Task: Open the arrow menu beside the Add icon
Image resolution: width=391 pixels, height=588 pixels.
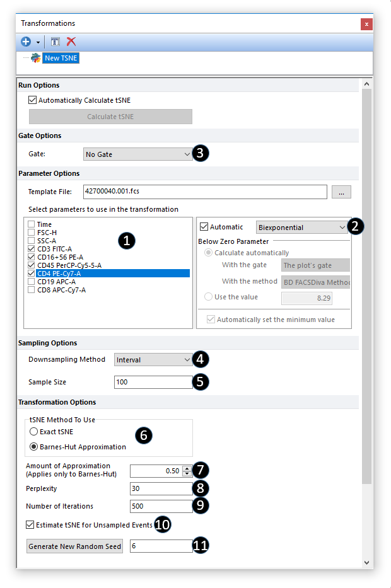Action: (38, 42)
